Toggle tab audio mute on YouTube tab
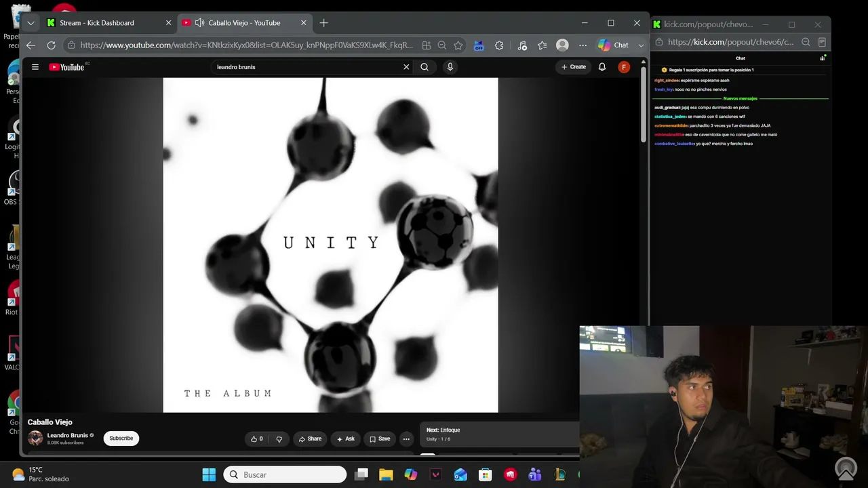 (x=199, y=23)
